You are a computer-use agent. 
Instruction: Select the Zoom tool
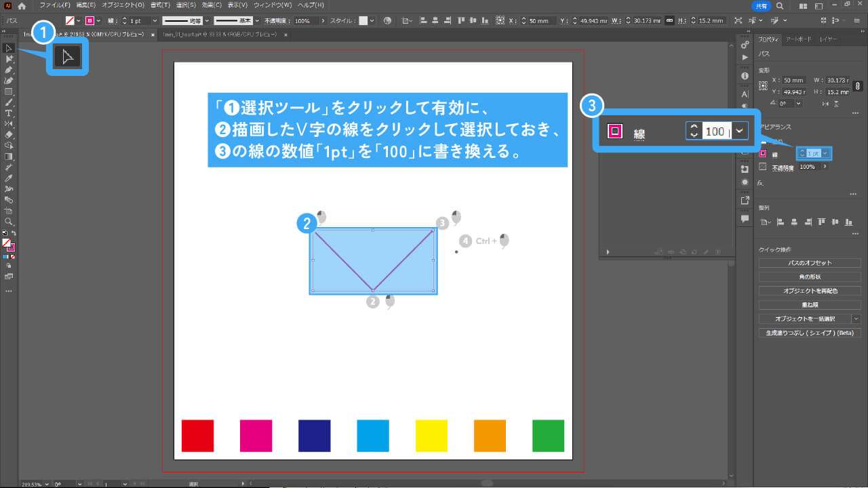tap(9, 222)
